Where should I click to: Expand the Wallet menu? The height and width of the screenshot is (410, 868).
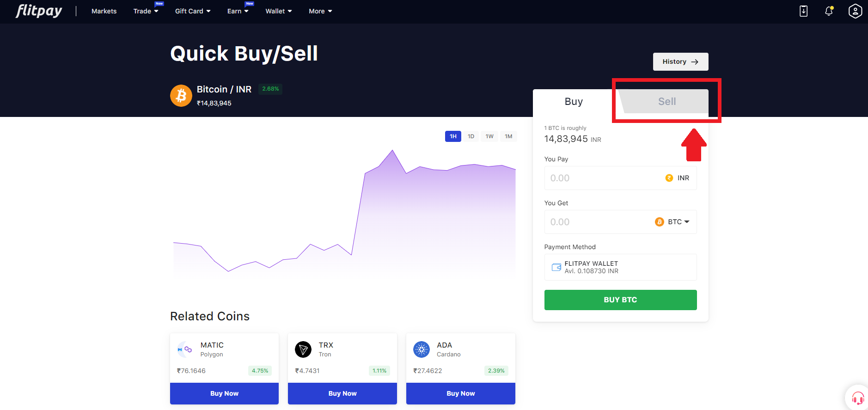[x=279, y=11]
